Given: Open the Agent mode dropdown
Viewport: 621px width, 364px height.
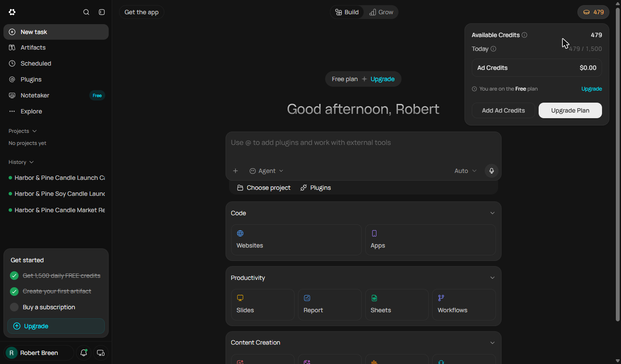Looking at the screenshot, I should click(267, 171).
